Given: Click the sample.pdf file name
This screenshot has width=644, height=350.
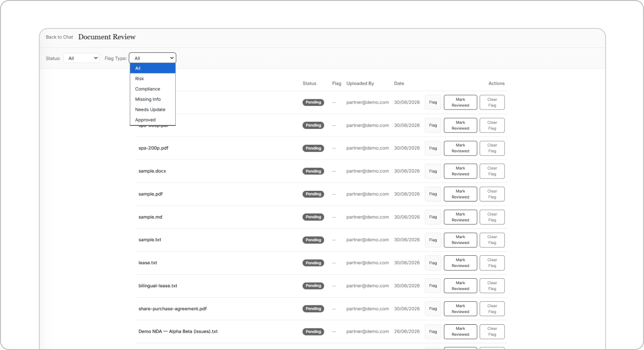Looking at the screenshot, I should pyautogui.click(x=150, y=194).
